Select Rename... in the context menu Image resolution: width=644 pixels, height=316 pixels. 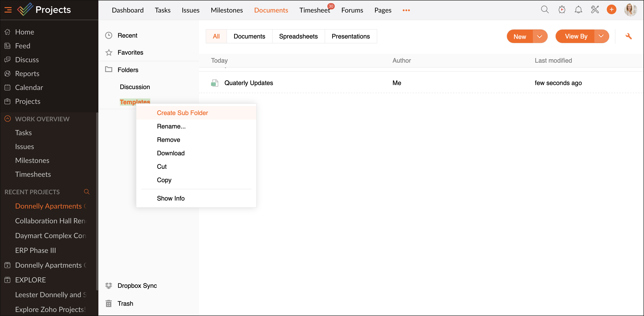click(171, 126)
